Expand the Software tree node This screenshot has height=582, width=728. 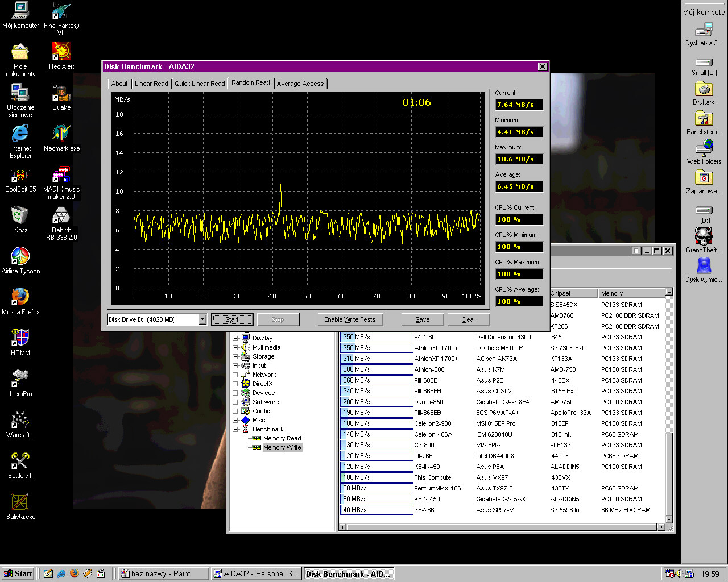[235, 402]
